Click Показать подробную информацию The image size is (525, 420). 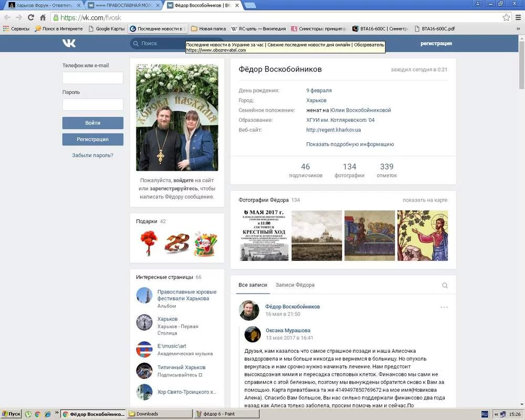350,144
